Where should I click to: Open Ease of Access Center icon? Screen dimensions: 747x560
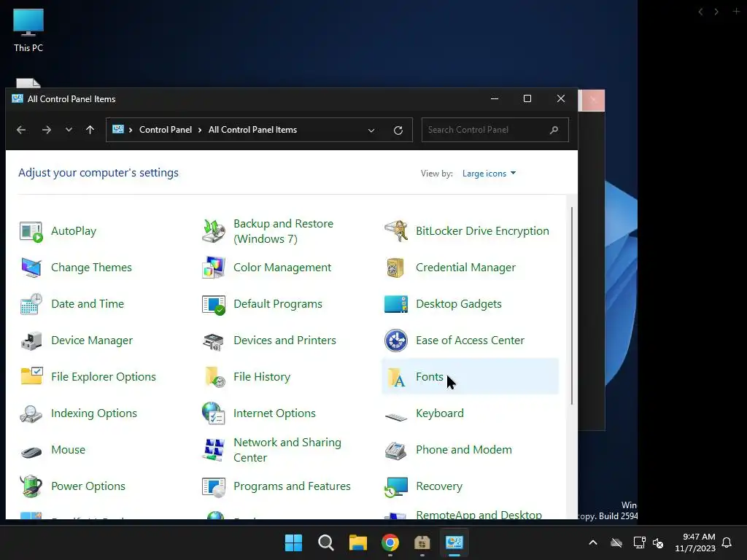coord(396,341)
